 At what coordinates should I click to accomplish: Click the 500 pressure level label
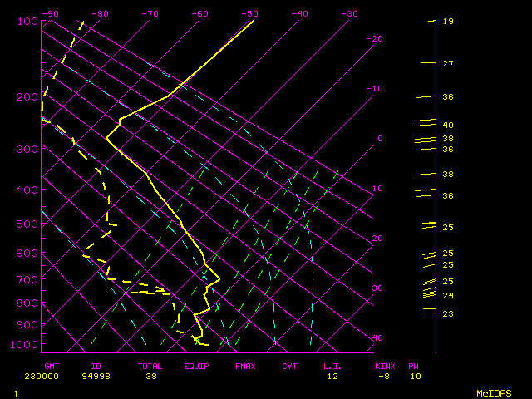(27, 224)
